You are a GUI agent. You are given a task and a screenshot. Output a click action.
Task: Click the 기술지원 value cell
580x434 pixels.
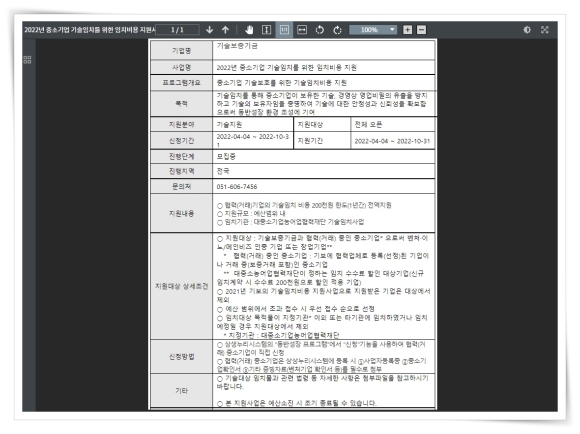click(x=253, y=125)
